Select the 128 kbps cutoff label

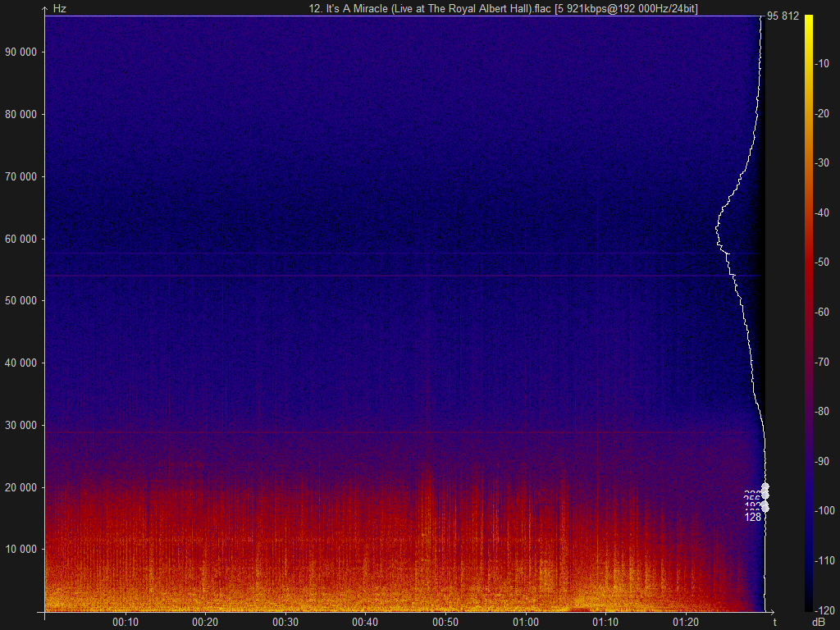753,517
